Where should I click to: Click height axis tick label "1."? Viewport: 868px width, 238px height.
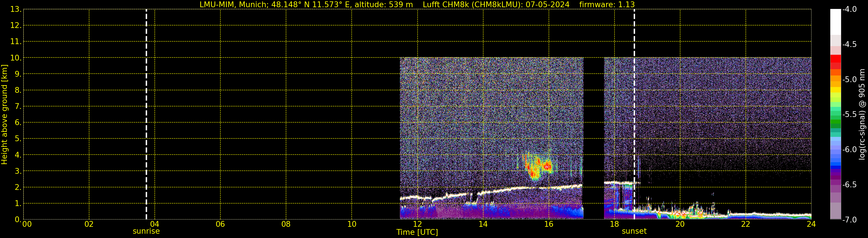pyautogui.click(x=18, y=203)
